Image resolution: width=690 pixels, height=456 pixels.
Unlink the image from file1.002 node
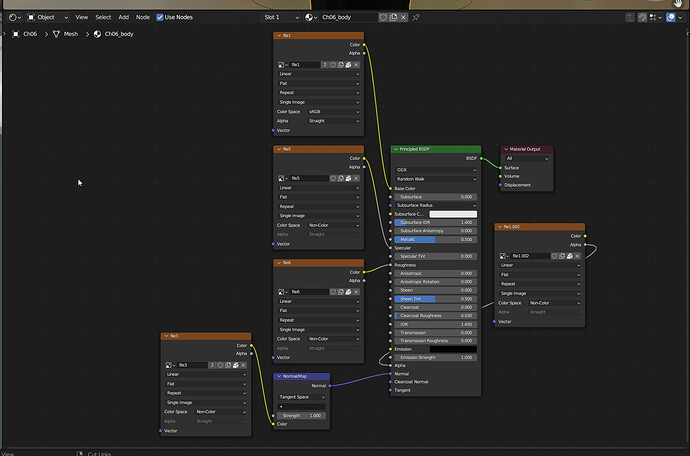coord(577,256)
